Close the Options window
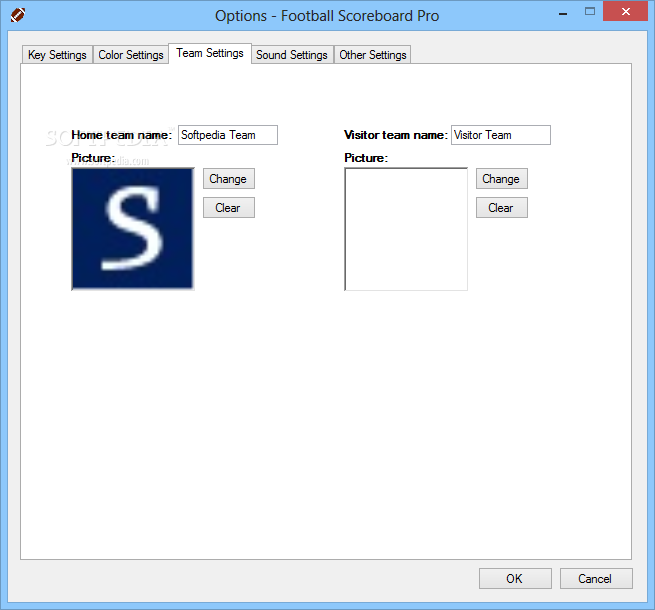 coord(625,11)
